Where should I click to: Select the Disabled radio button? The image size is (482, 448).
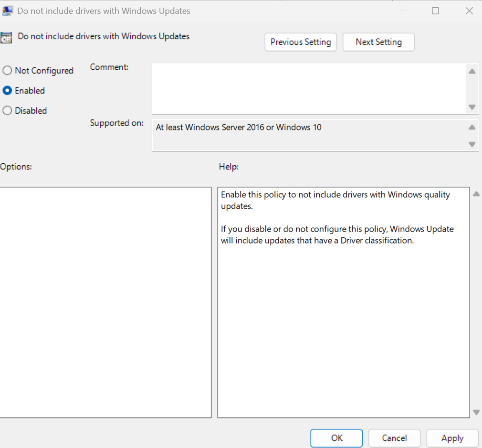click(x=7, y=110)
